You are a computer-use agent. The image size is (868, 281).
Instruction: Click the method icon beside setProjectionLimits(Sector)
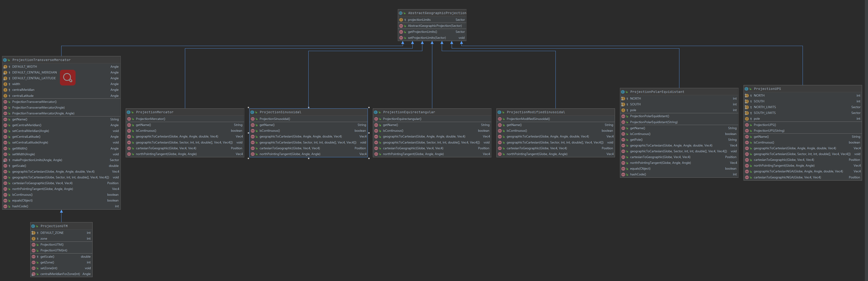401,38
